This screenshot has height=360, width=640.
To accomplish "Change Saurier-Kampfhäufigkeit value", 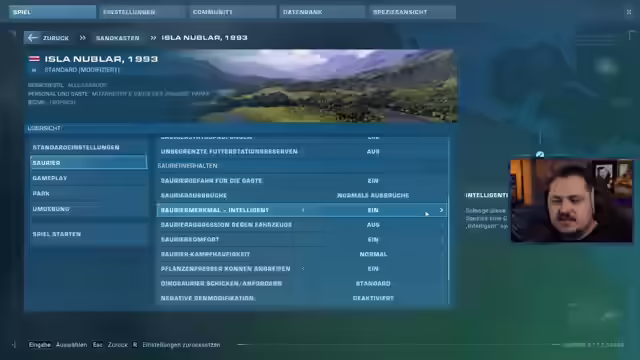I will point(302,254).
